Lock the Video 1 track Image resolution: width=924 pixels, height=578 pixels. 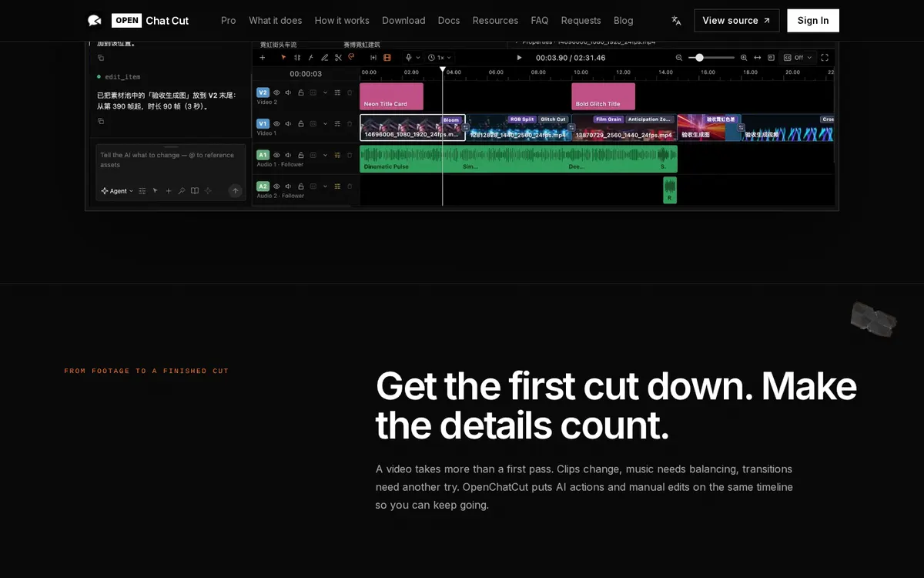coord(301,123)
